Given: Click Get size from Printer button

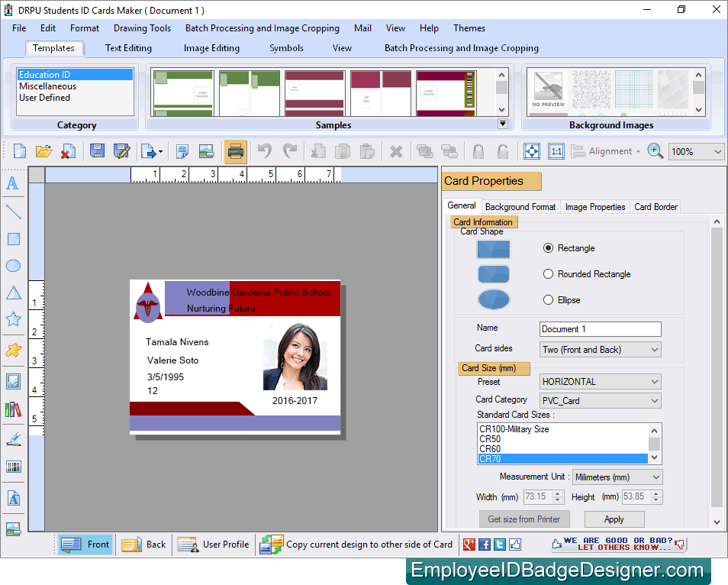Looking at the screenshot, I should click(x=524, y=519).
